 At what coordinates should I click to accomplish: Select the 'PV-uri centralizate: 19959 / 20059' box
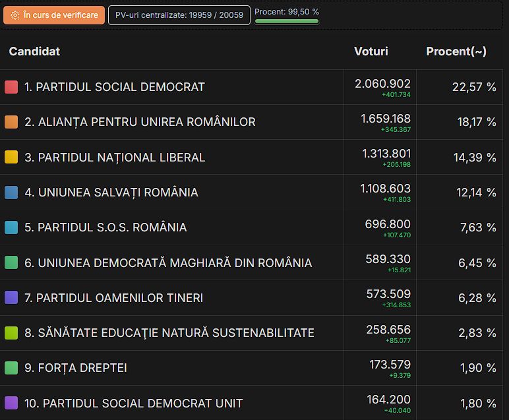(x=179, y=15)
